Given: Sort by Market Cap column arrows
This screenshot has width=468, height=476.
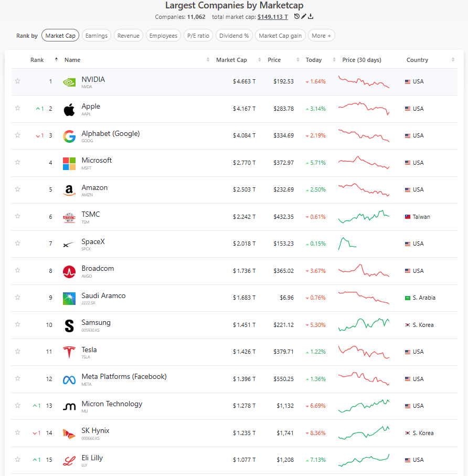Looking at the screenshot, I should coord(260,60).
